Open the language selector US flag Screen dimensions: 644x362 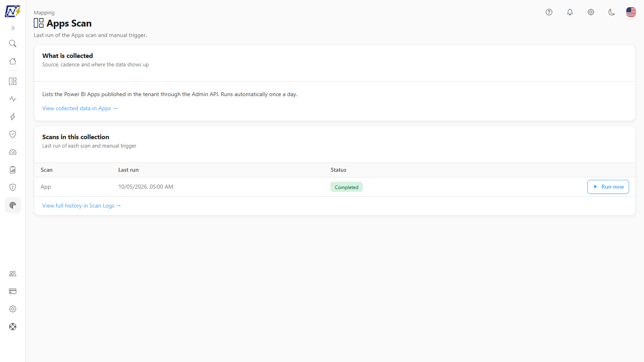pyautogui.click(x=631, y=12)
